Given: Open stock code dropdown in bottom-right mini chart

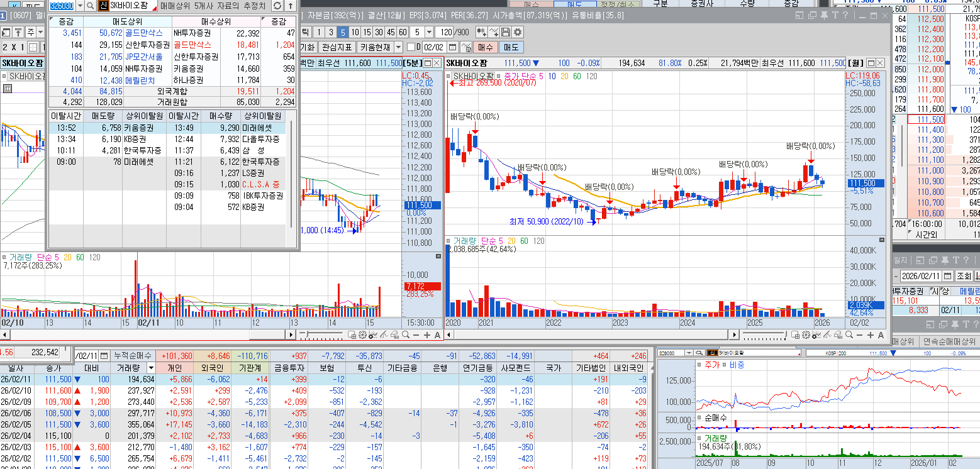Looking at the screenshot, I should (689, 353).
